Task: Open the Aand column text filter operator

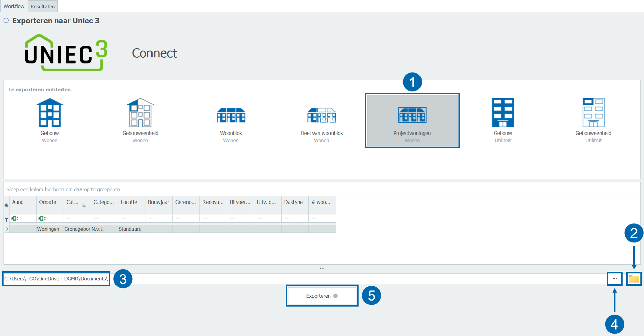Action: point(15,218)
